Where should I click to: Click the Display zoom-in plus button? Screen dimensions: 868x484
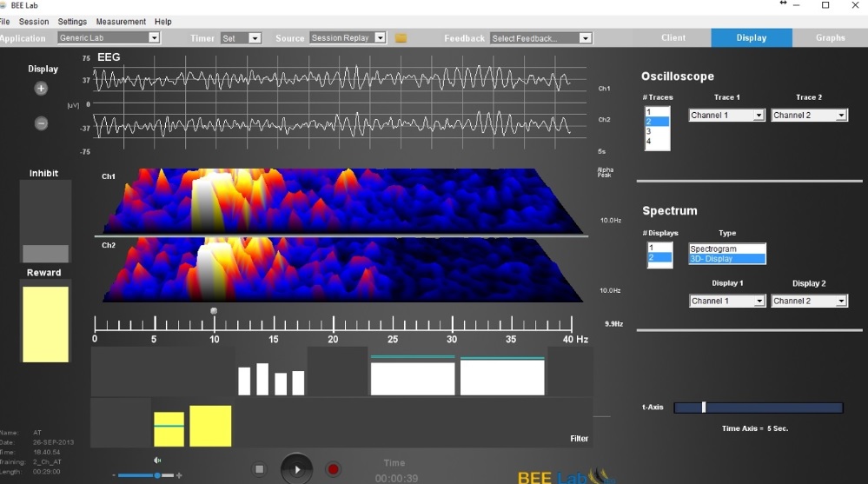pos(41,89)
